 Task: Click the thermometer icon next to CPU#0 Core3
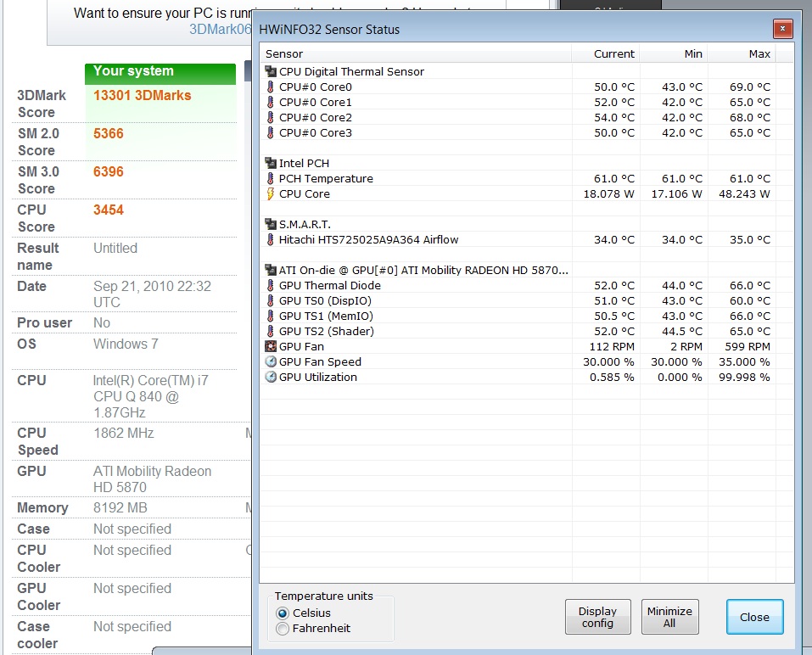[x=271, y=132]
